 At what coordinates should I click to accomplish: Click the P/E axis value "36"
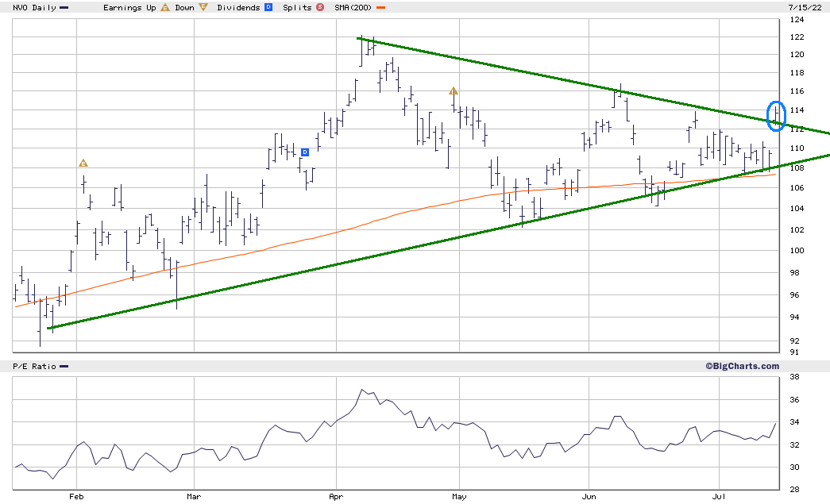coord(794,400)
